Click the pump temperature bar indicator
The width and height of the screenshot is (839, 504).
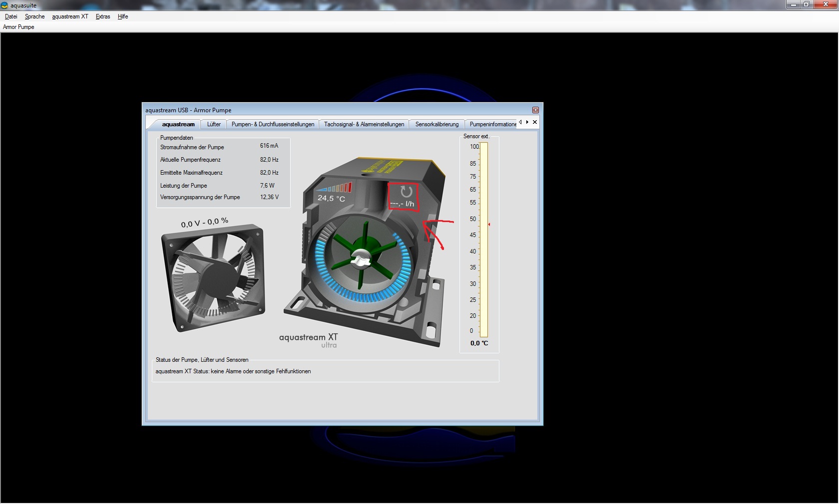coord(335,188)
